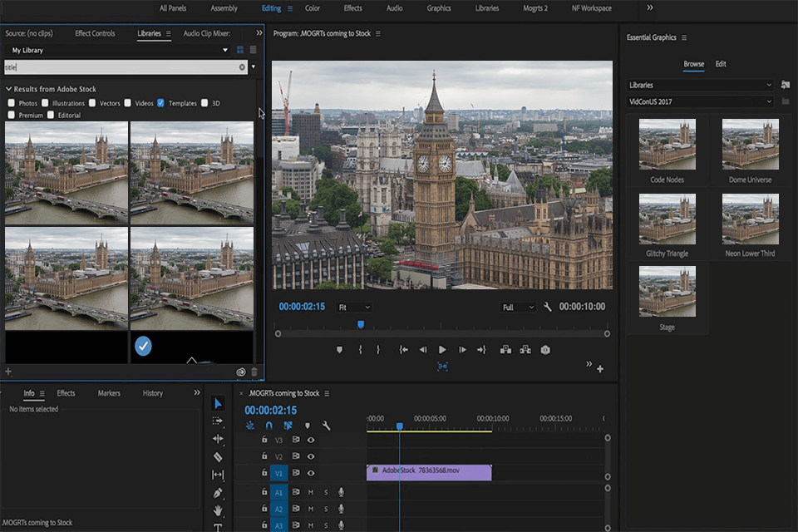The width and height of the screenshot is (798, 532).
Task: Toggle V1 track output eye
Action: click(x=311, y=473)
